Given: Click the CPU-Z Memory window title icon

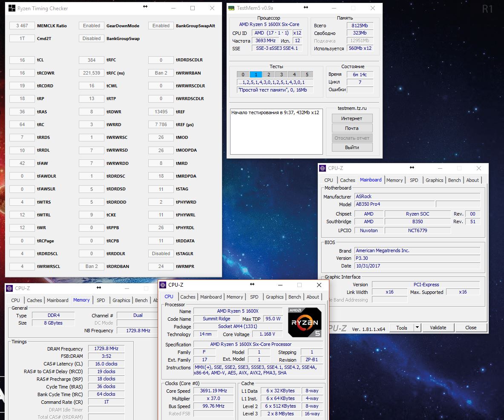Looking at the screenshot, I should point(9,288).
